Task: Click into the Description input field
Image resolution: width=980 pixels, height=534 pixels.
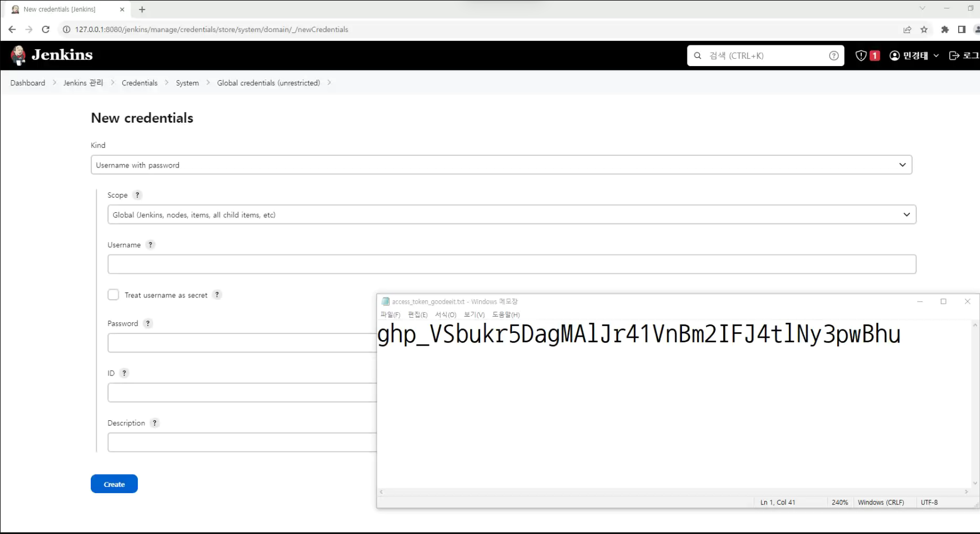Action: [242, 443]
